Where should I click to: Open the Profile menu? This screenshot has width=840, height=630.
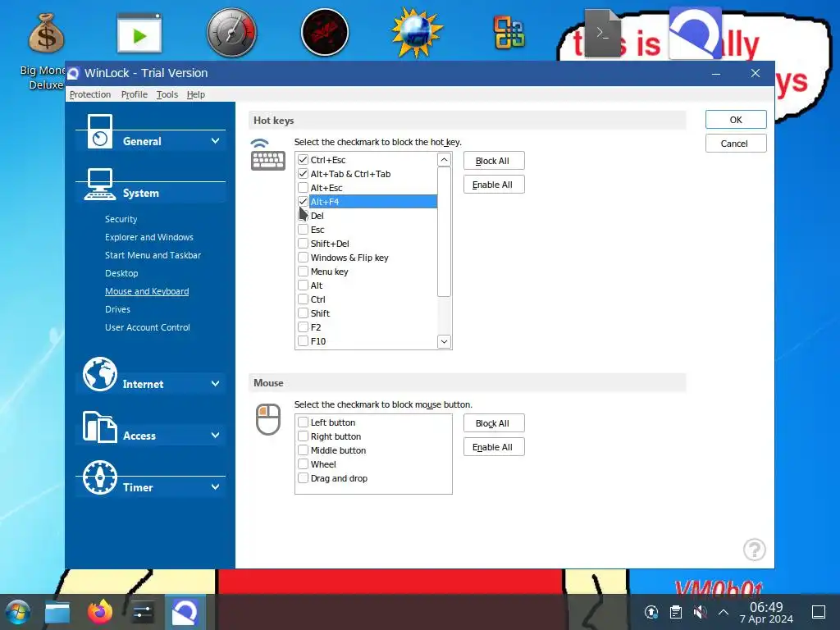134,94
